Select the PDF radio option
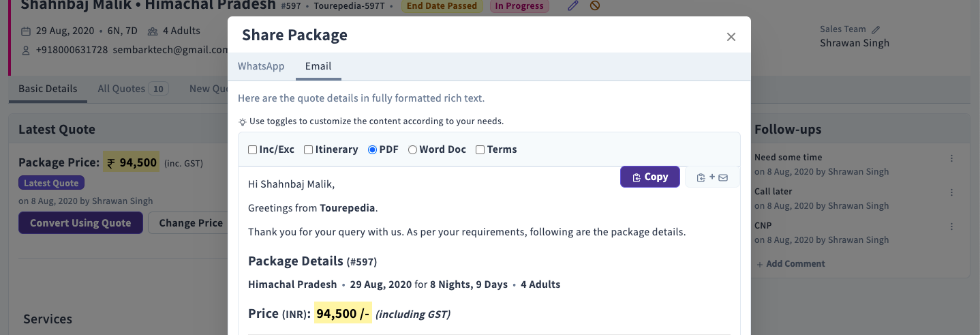The image size is (980, 335). point(372,149)
